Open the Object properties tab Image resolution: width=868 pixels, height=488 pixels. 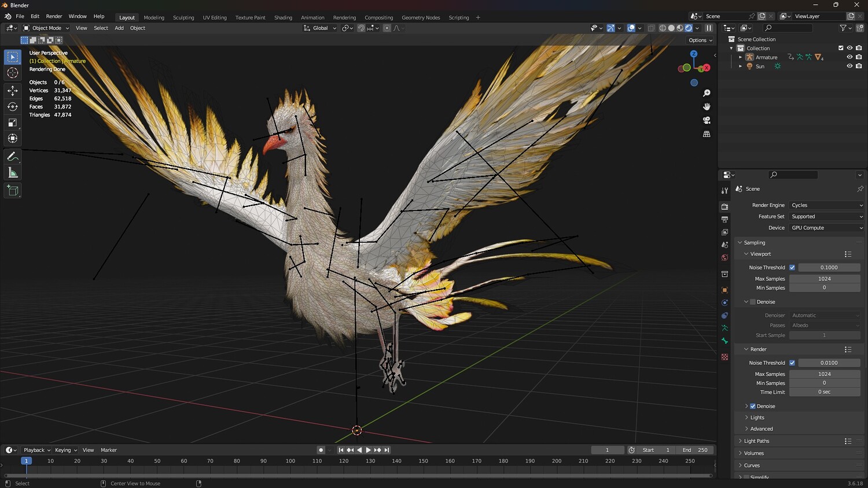(x=724, y=290)
